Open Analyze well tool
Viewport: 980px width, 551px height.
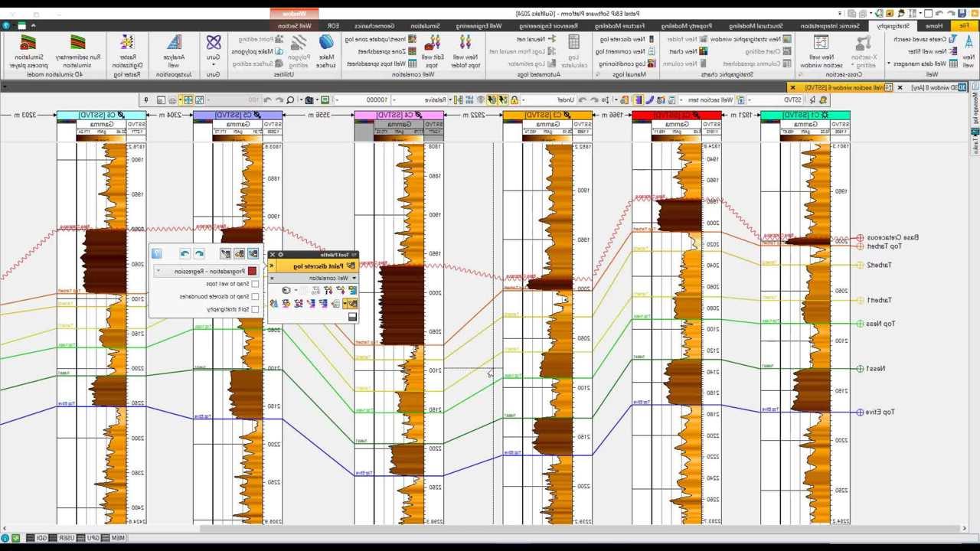pyautogui.click(x=174, y=50)
